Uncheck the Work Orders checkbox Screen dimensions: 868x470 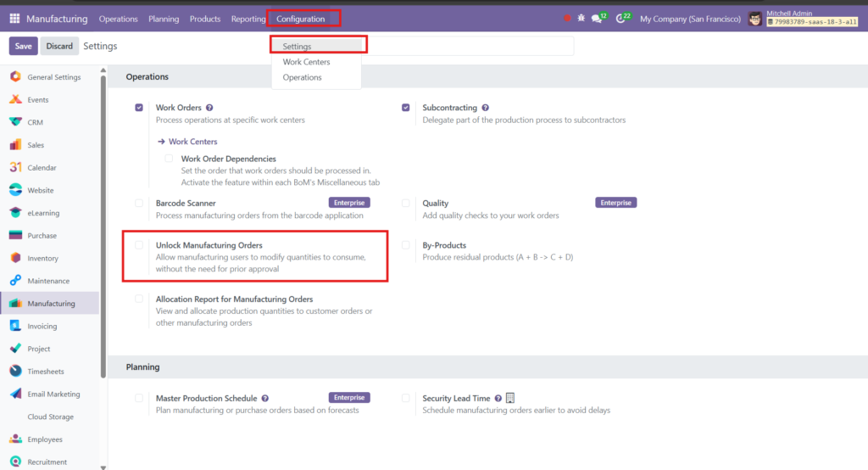(139, 108)
